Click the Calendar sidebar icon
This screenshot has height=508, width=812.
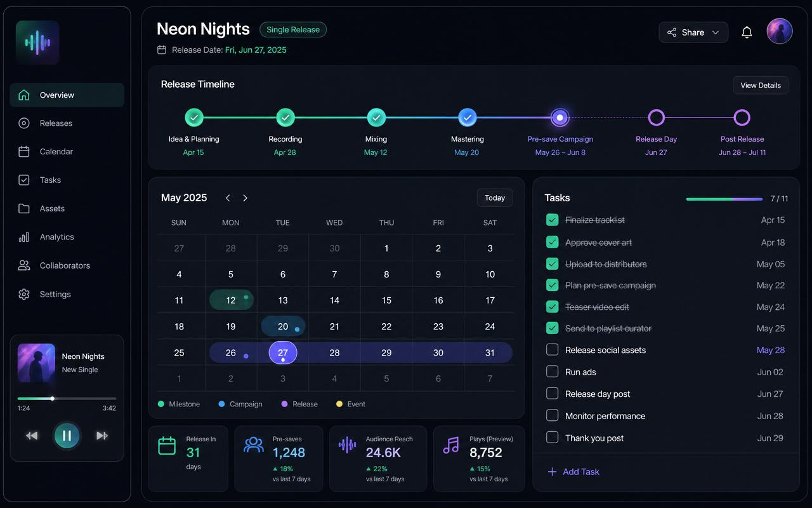coord(24,152)
